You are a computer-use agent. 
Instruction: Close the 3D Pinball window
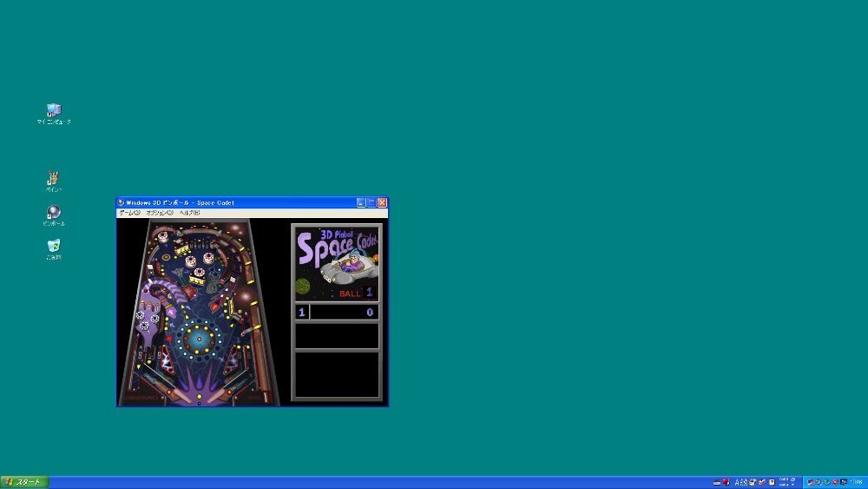coord(382,202)
